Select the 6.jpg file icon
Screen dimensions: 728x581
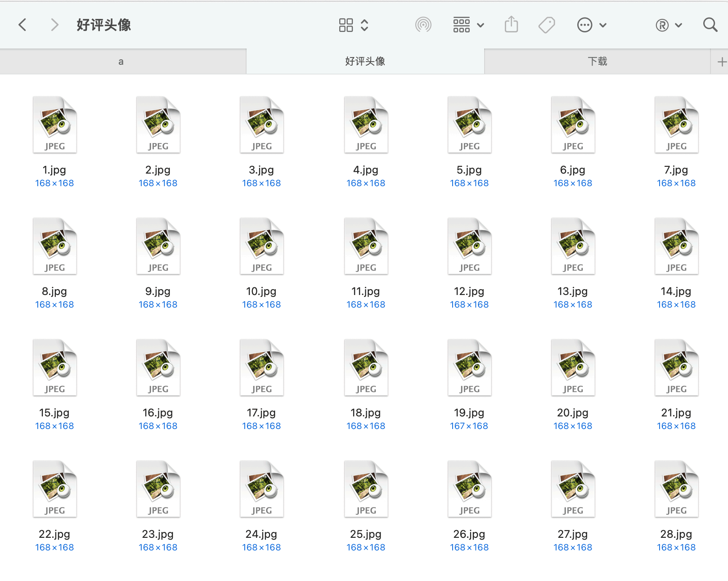(573, 125)
